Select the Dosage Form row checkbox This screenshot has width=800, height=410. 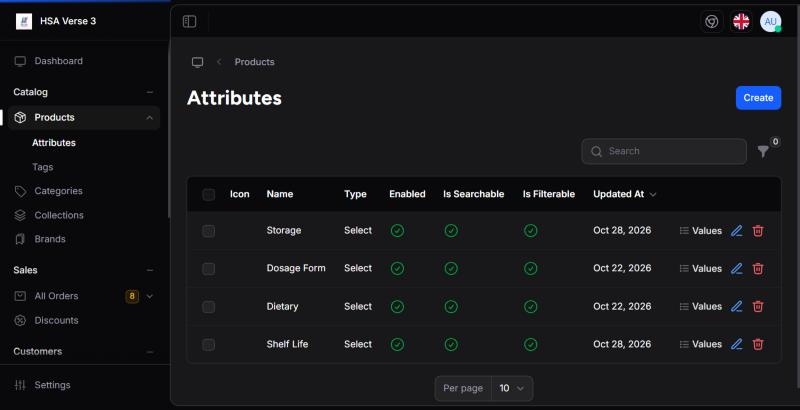click(208, 269)
